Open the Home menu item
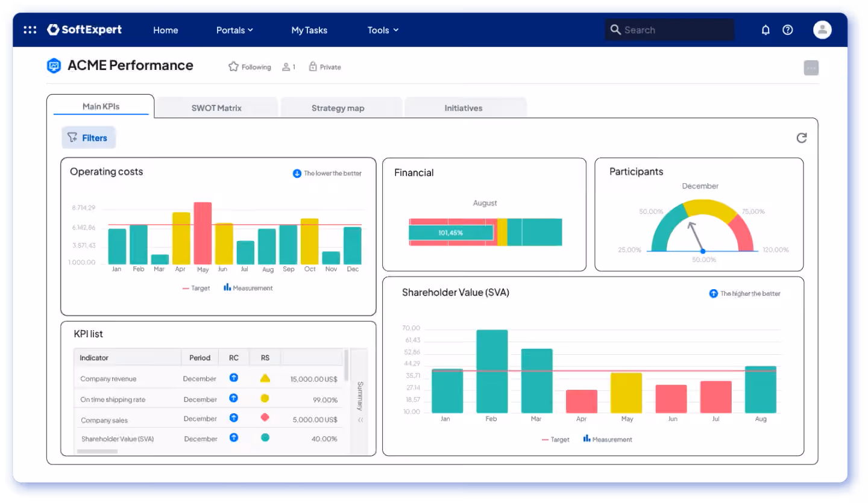This screenshot has height=503, width=868. (165, 30)
